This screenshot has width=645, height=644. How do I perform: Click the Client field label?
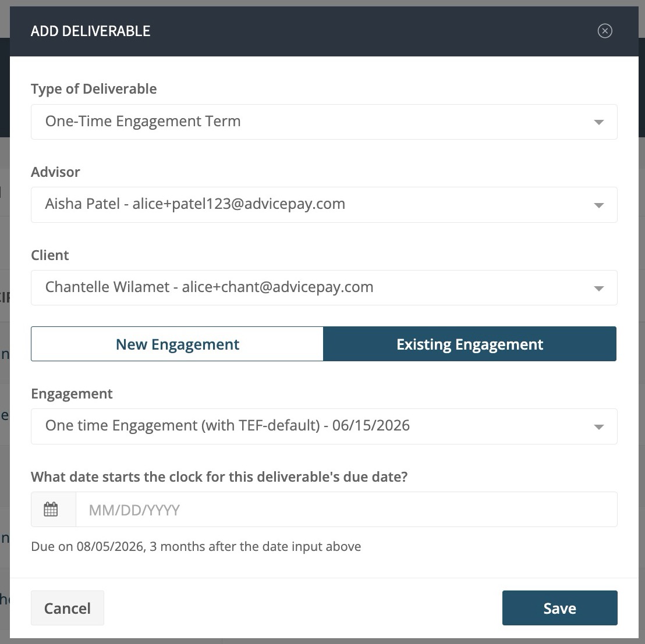tap(50, 255)
